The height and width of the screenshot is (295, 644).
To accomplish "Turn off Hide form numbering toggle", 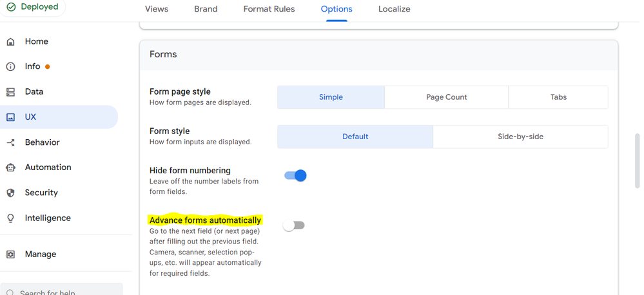I will pyautogui.click(x=295, y=176).
